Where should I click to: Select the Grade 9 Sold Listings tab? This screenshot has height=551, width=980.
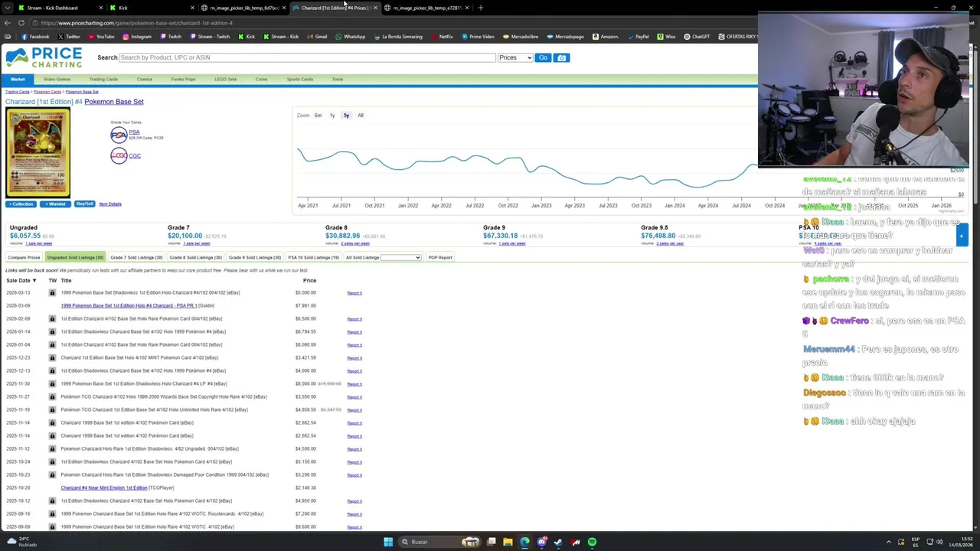pos(255,258)
